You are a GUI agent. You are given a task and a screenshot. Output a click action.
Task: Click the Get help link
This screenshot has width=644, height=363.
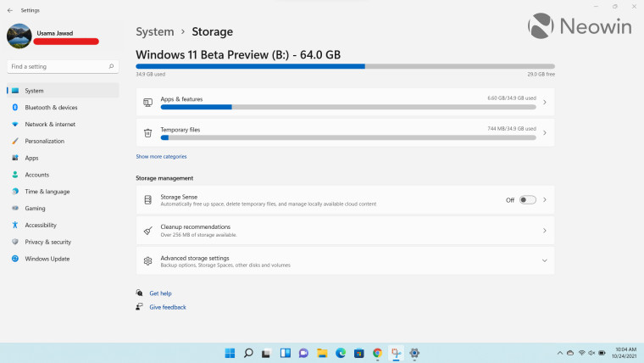[x=161, y=293]
